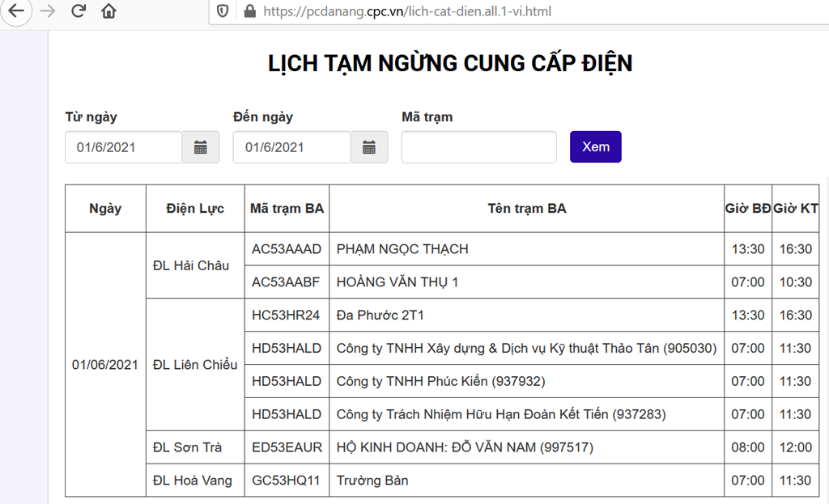Click the Mã trạm label
Screen dimensions: 829x504
[427, 116]
